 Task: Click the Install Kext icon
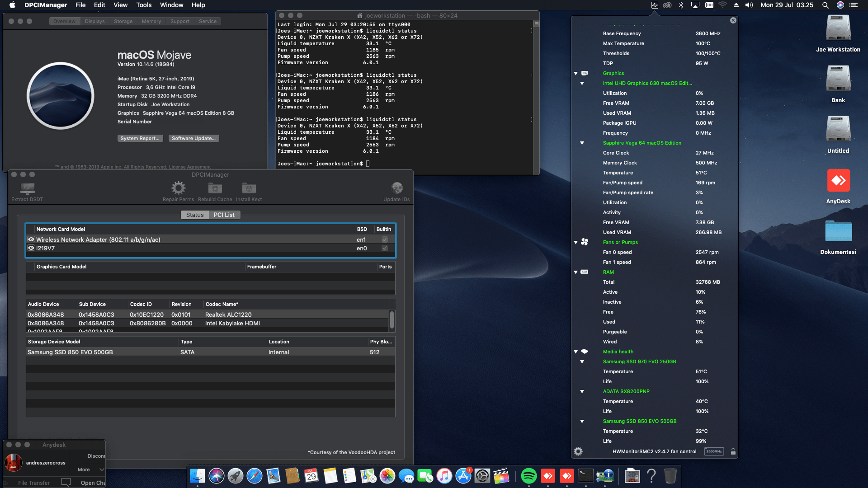click(249, 188)
